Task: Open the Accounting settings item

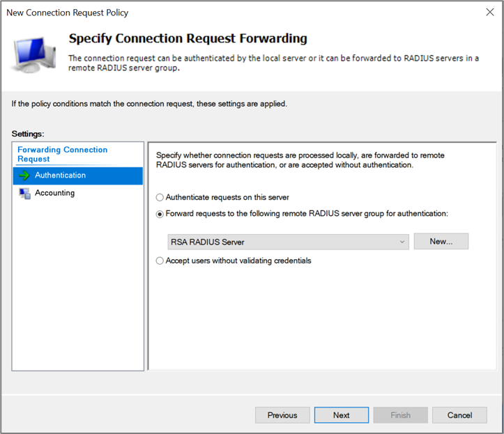Action: (55, 193)
